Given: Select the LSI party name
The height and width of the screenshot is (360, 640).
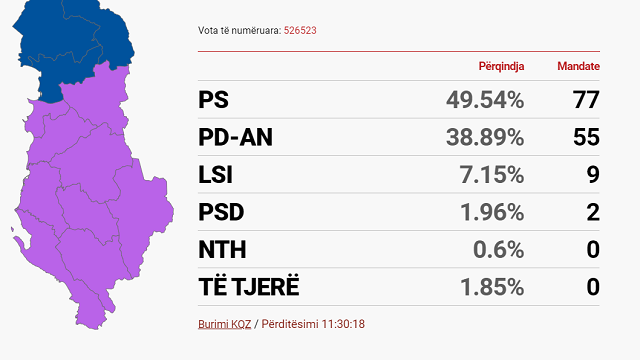Looking at the screenshot, I should click(x=216, y=175).
